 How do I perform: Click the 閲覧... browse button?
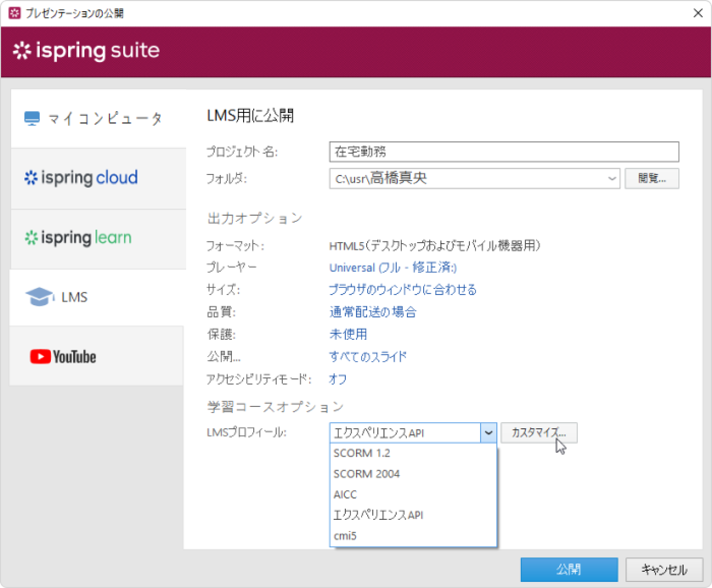click(x=651, y=179)
